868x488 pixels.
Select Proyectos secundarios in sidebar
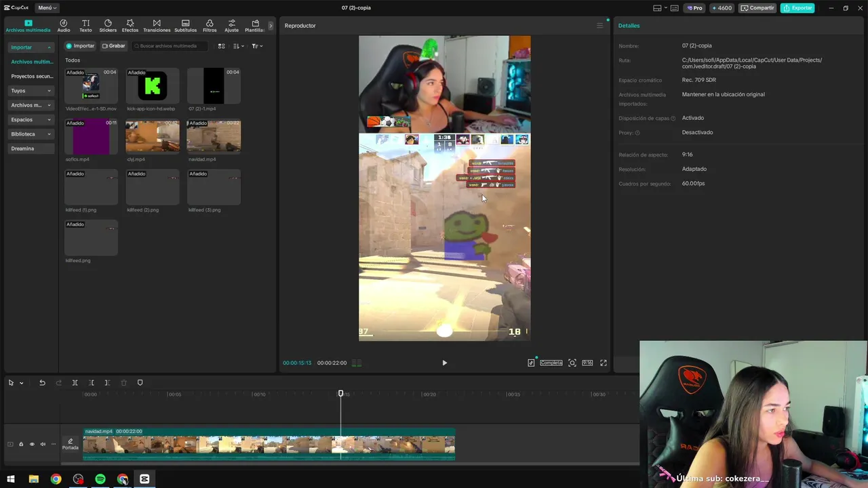[31, 77]
